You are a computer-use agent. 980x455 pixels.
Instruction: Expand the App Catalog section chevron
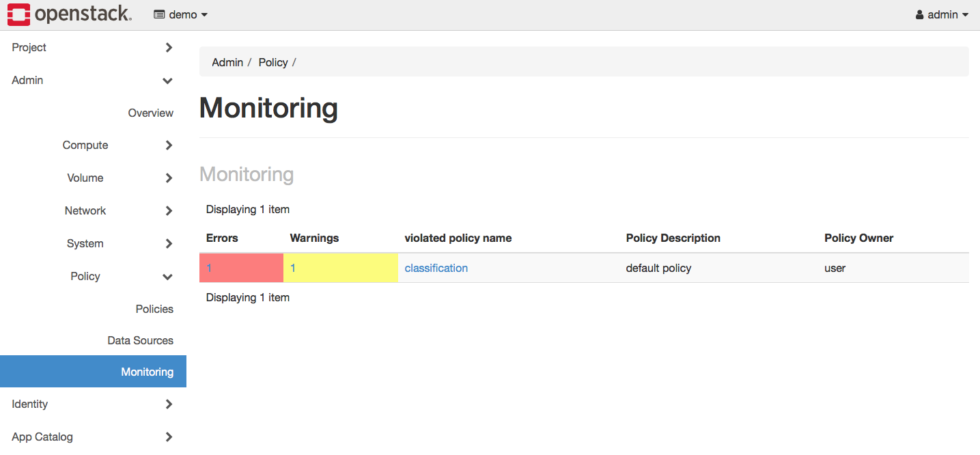169,437
